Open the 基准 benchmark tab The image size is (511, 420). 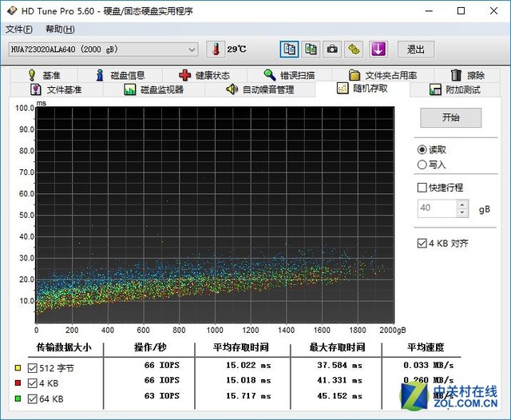click(x=45, y=75)
